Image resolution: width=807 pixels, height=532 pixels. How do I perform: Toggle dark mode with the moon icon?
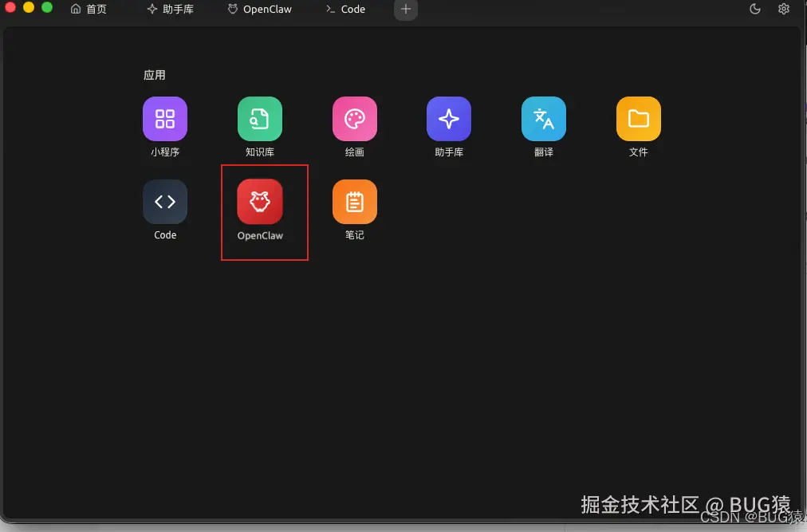pos(754,9)
